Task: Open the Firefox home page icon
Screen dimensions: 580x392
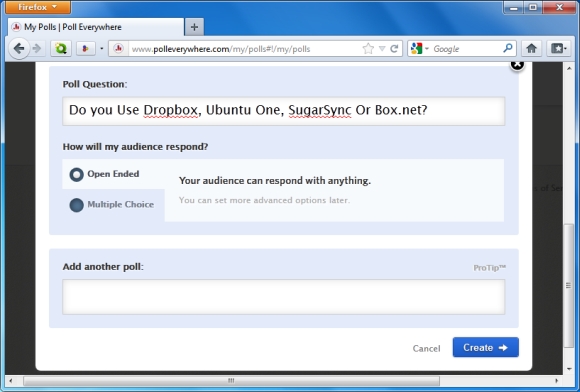Action: coord(532,48)
